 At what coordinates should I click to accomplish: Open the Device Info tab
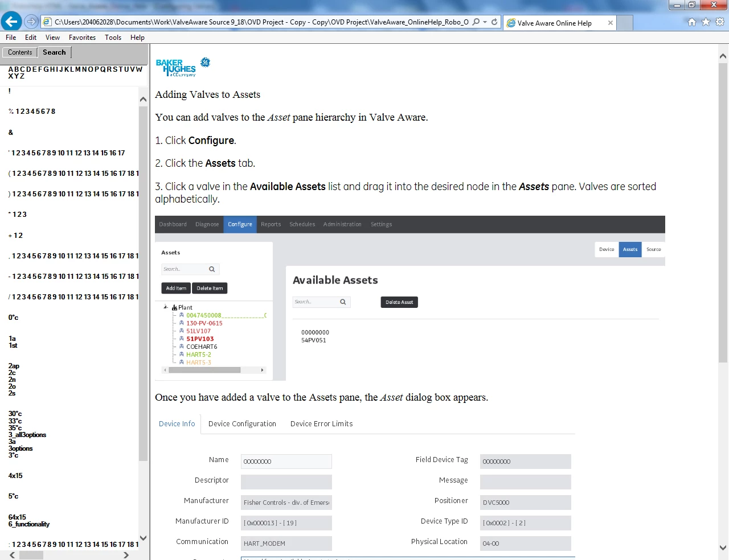pyautogui.click(x=177, y=424)
